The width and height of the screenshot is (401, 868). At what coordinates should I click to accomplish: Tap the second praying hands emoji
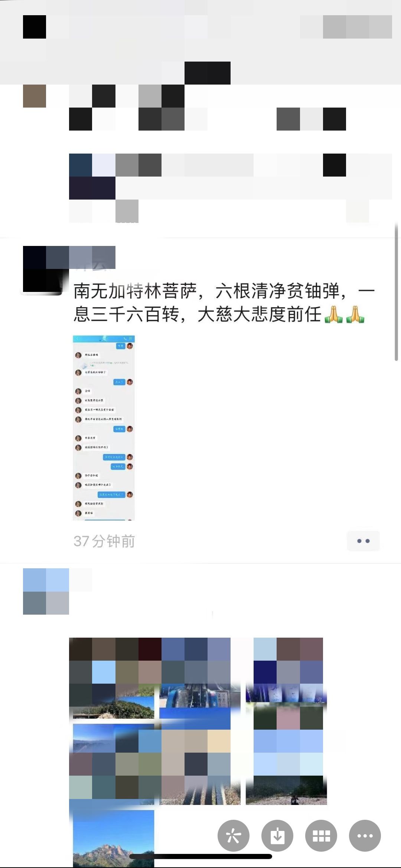(355, 314)
